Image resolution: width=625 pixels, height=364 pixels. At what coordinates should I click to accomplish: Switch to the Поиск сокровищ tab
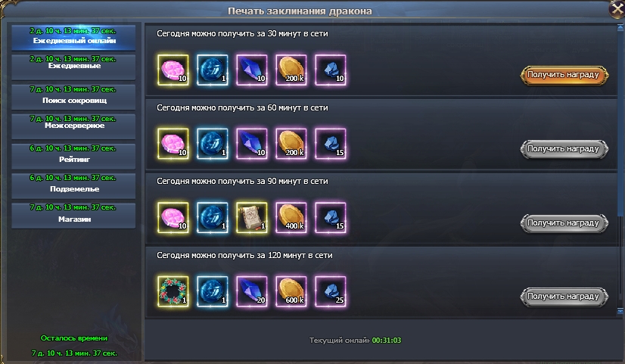(73, 97)
